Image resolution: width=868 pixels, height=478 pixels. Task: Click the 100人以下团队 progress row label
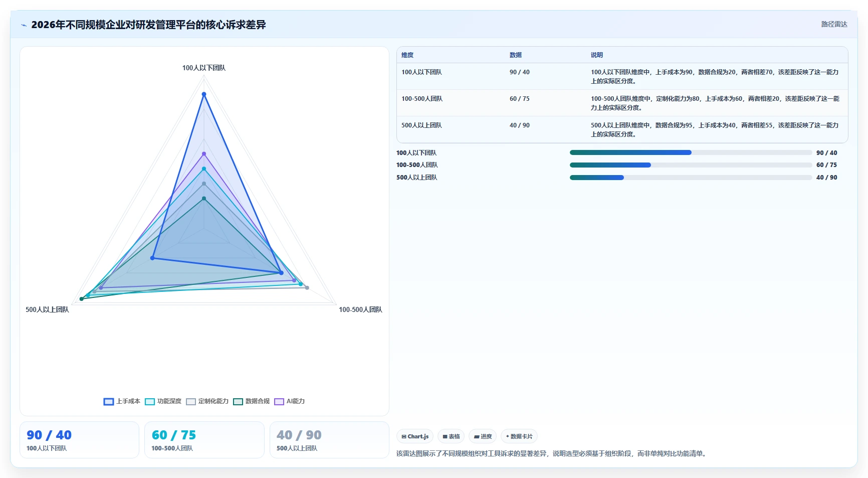(416, 153)
